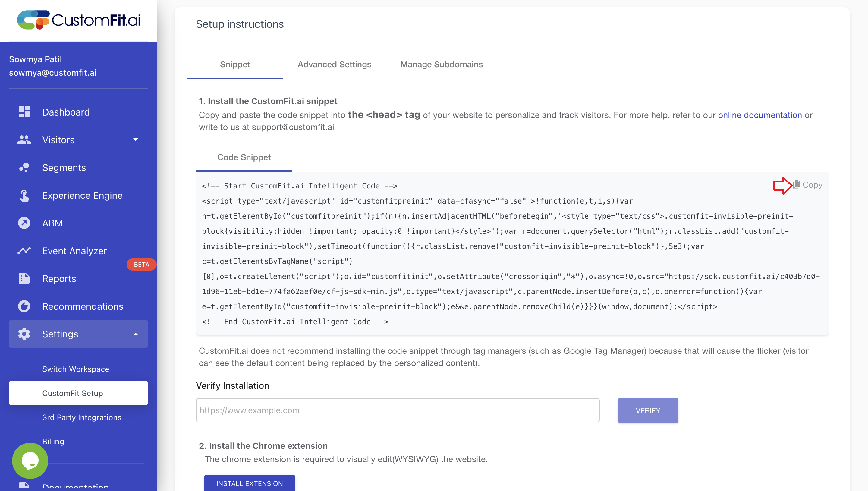This screenshot has height=491, width=868.
Task: Select the Code Snippet tab
Action: point(244,157)
